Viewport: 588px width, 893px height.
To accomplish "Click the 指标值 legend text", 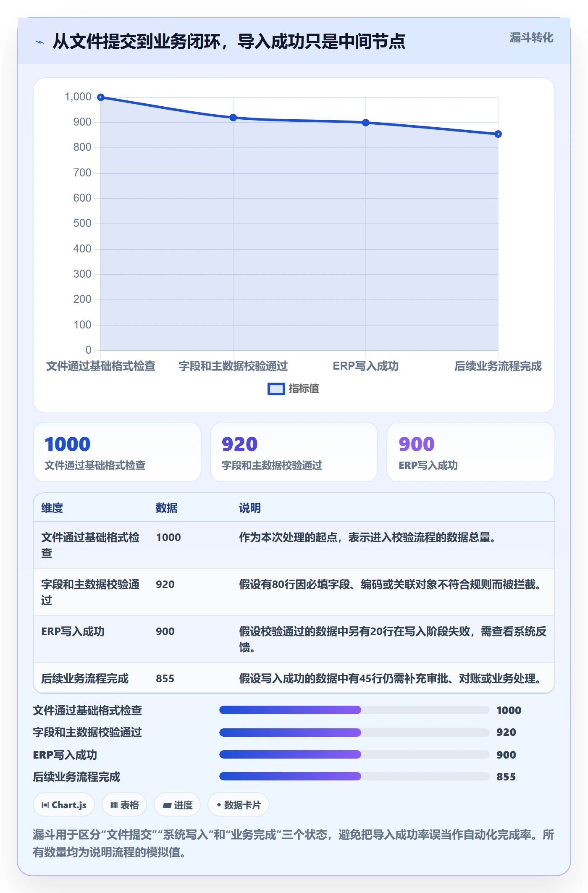I will tap(304, 389).
